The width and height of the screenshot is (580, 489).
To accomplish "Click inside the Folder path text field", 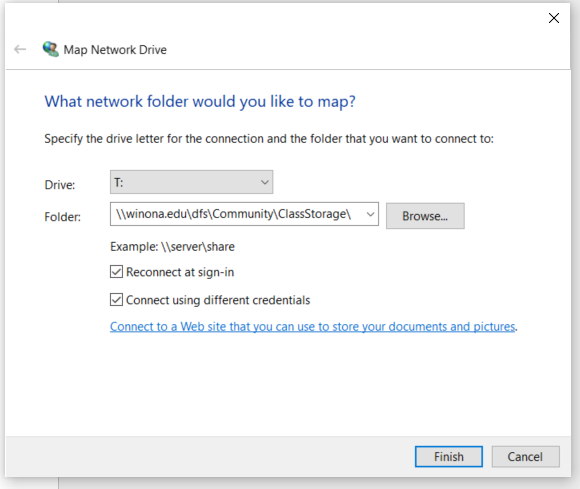I will 236,214.
